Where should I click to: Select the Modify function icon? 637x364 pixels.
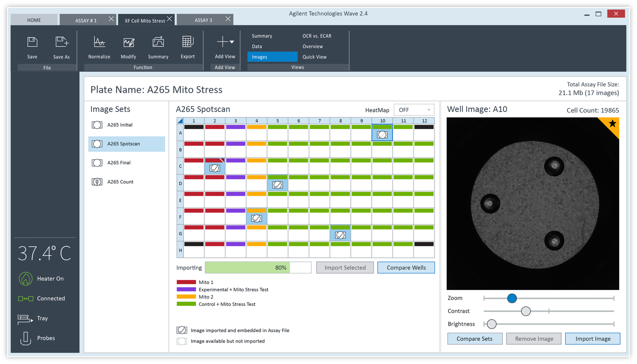pos(128,45)
